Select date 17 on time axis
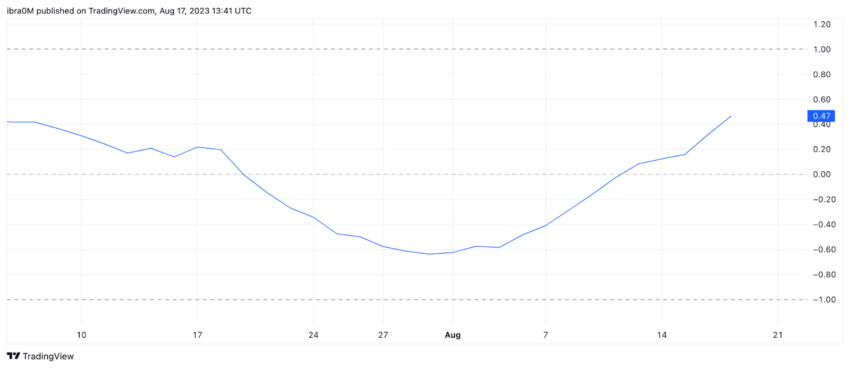The height and width of the screenshot is (368, 850). point(197,335)
